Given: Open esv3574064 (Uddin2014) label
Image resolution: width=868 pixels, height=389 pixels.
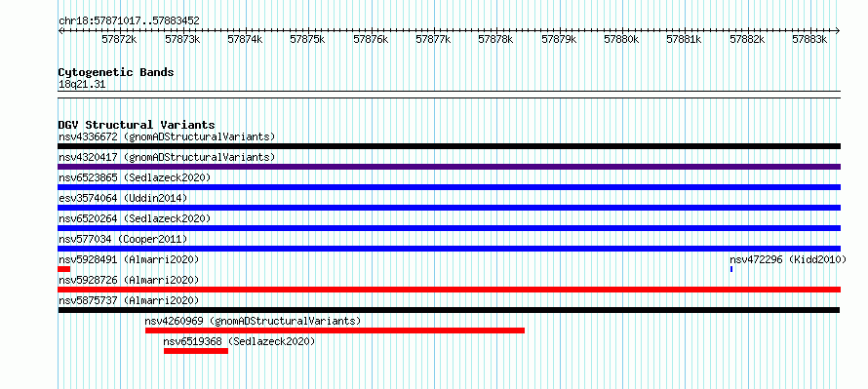Looking at the screenshot, I should coord(123,198).
